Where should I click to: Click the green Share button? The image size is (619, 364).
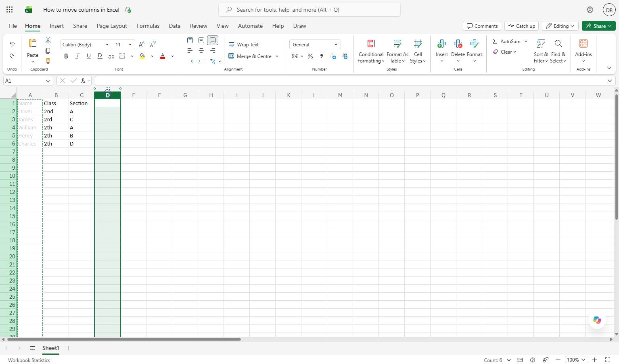[x=599, y=26]
